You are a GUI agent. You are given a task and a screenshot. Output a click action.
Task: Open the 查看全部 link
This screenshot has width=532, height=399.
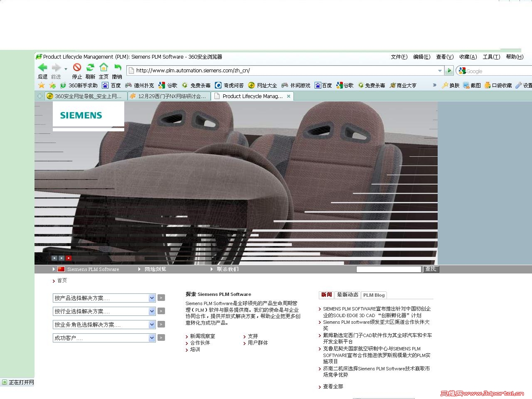[x=333, y=387]
